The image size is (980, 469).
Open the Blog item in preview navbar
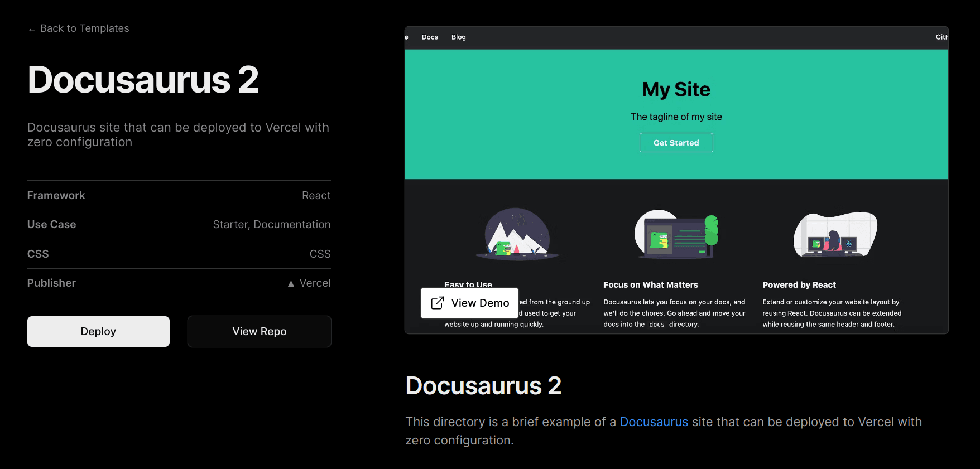point(458,37)
